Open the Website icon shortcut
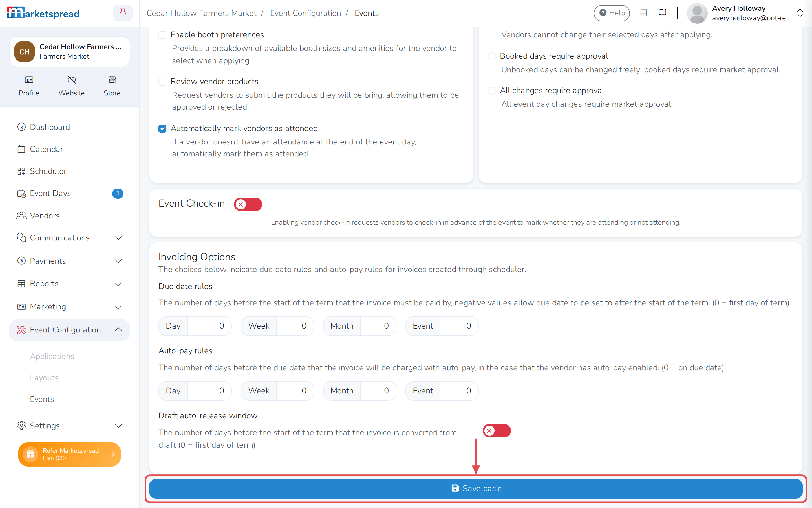Image resolution: width=812 pixels, height=508 pixels. [x=71, y=86]
